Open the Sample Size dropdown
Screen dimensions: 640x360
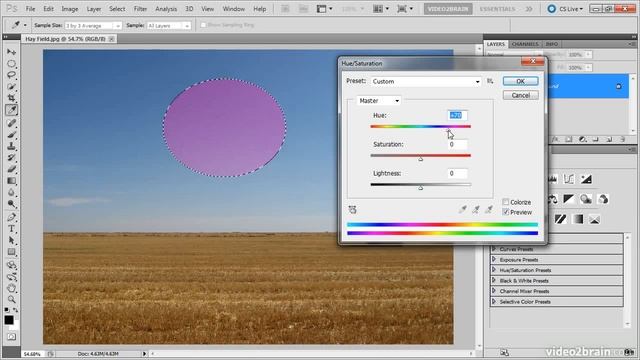click(x=93, y=25)
